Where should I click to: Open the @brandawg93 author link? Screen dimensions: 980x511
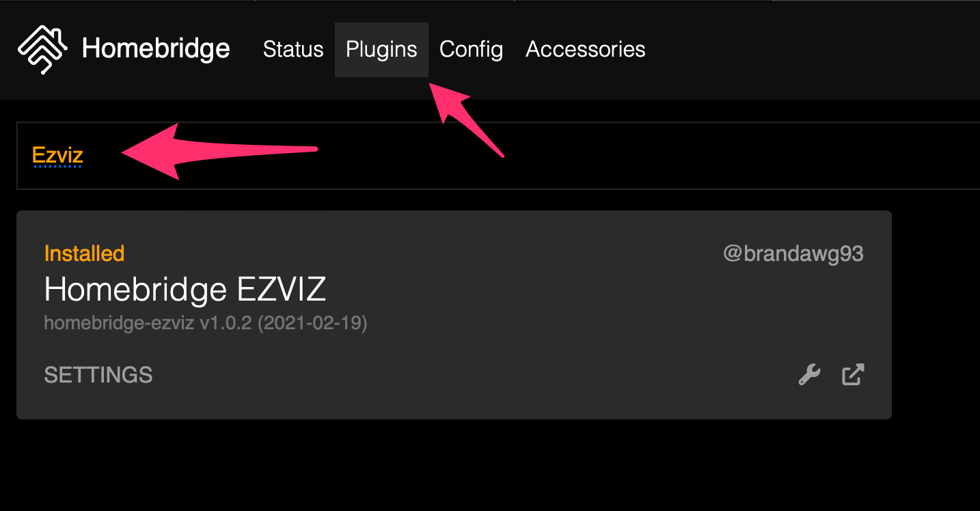pos(793,254)
